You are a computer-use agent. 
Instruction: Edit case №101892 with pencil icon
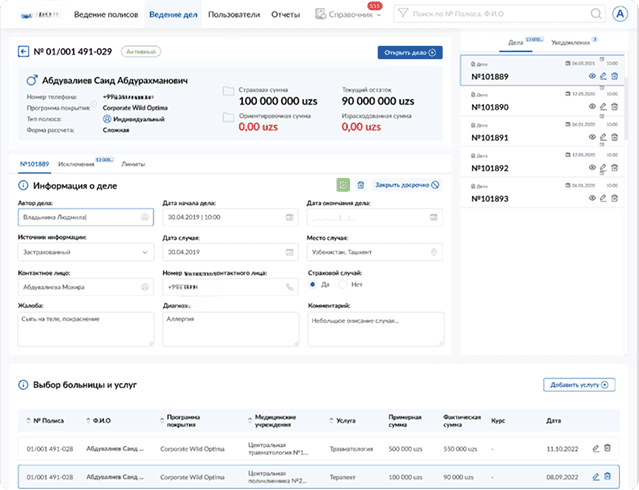click(x=603, y=168)
